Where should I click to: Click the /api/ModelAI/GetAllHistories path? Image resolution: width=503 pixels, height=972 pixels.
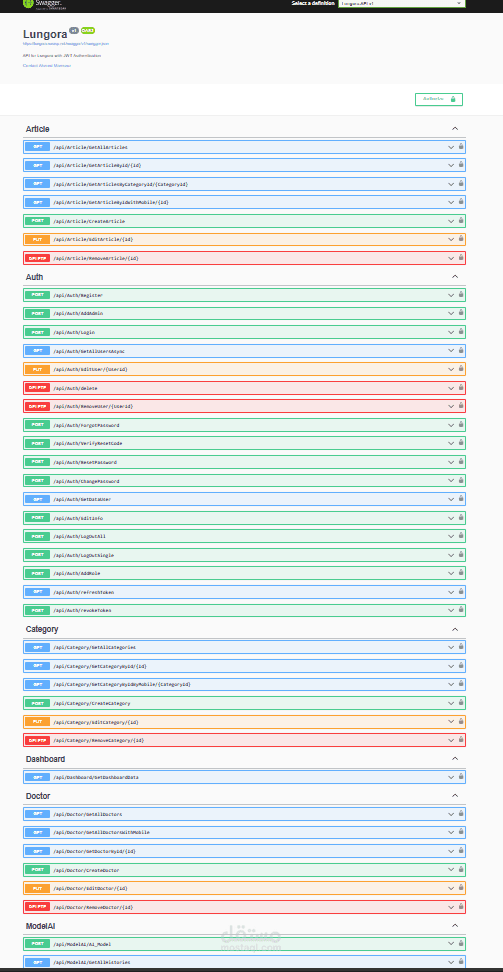click(x=92, y=962)
